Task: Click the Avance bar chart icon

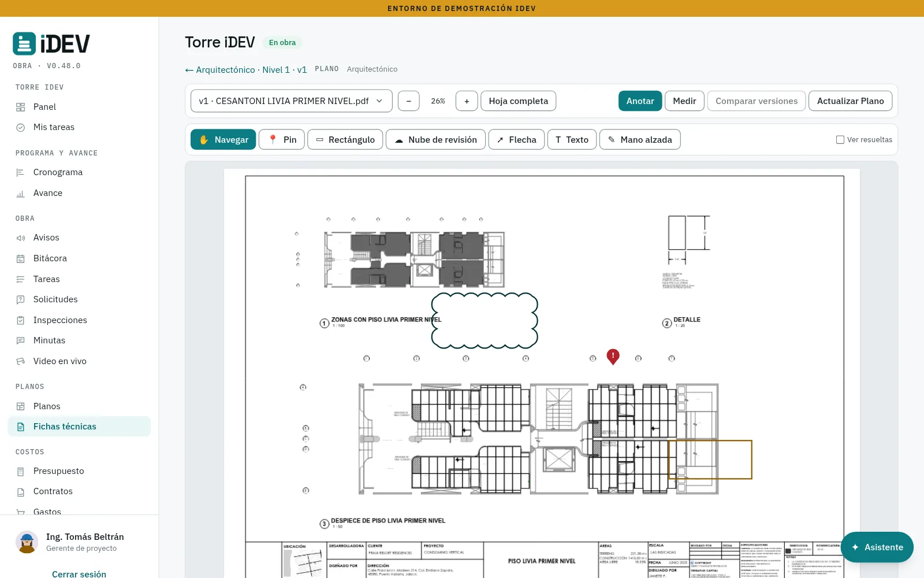Action: (21, 193)
